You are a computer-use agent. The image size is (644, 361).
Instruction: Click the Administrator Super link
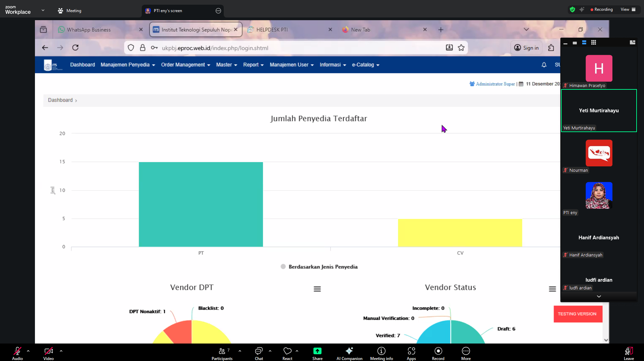pyautogui.click(x=495, y=84)
